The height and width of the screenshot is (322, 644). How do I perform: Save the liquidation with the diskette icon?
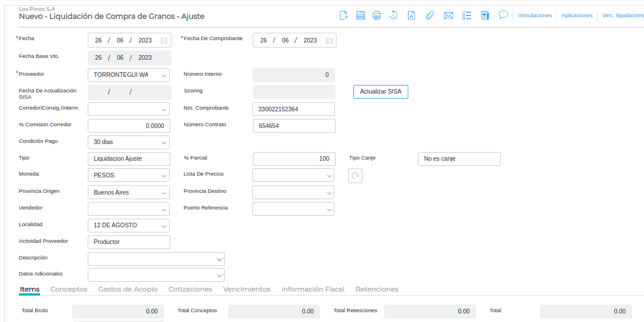[x=361, y=15]
